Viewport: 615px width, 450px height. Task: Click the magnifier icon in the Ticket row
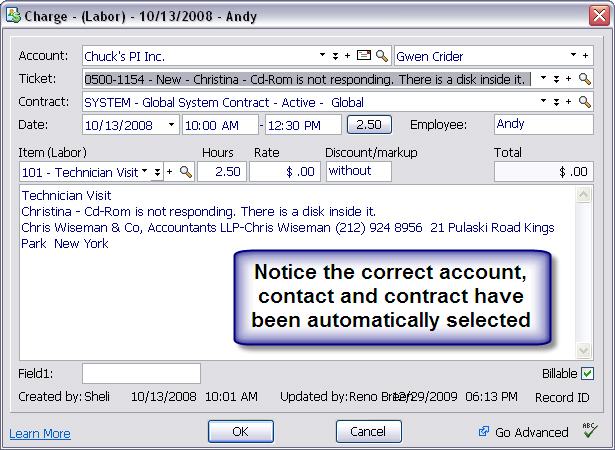(x=585, y=79)
